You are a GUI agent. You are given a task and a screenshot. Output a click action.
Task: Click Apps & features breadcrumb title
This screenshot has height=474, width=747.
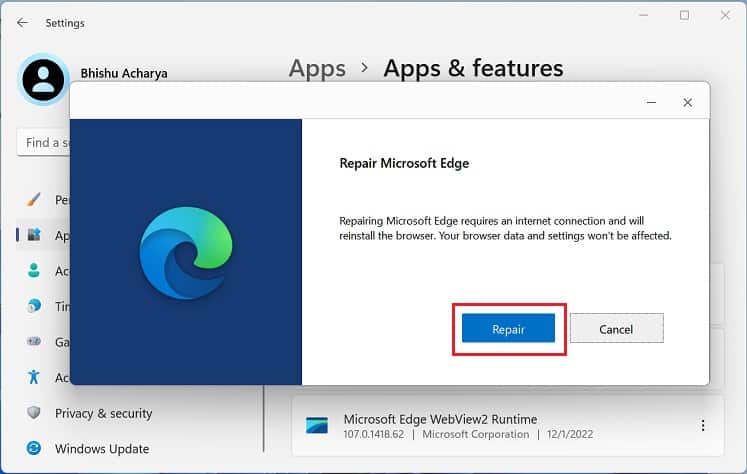click(x=474, y=68)
